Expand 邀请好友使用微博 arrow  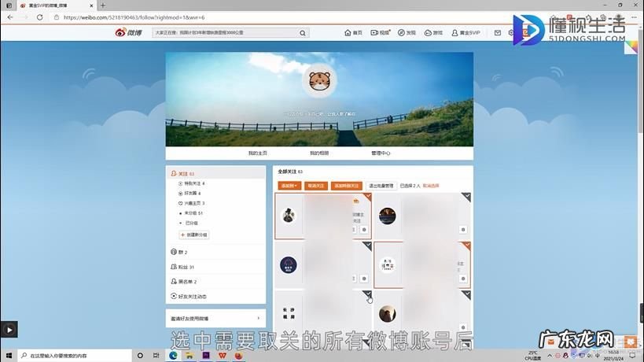click(x=259, y=319)
